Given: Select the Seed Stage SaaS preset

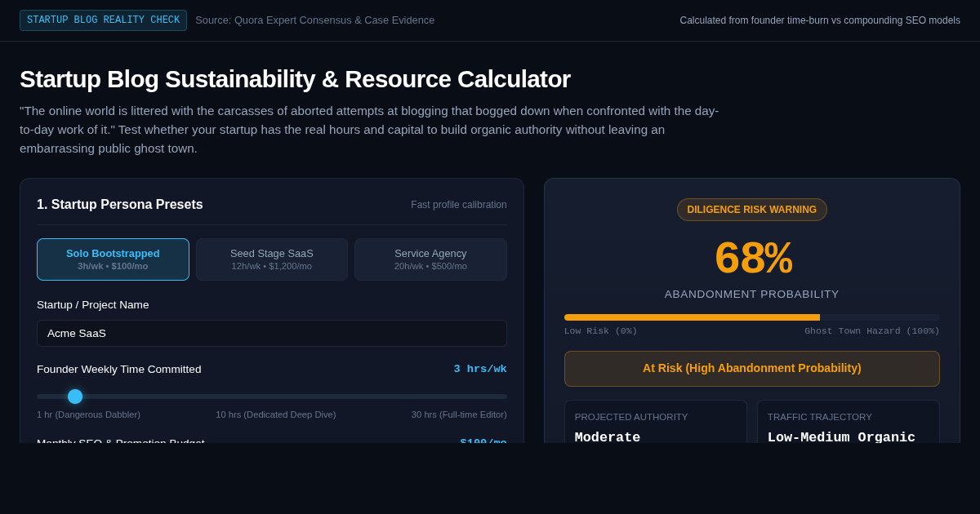Looking at the screenshot, I should coord(272,259).
